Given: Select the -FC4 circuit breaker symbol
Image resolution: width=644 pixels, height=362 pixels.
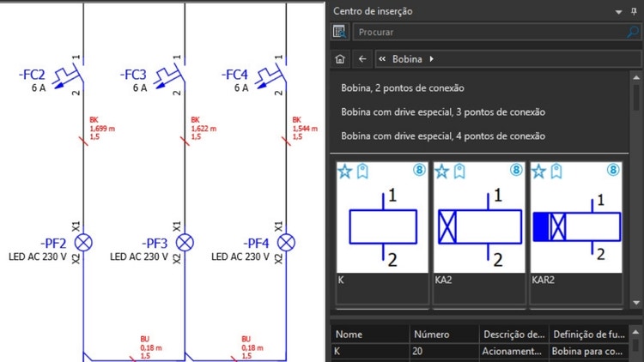Looking at the screenshot, I should click(x=273, y=76).
